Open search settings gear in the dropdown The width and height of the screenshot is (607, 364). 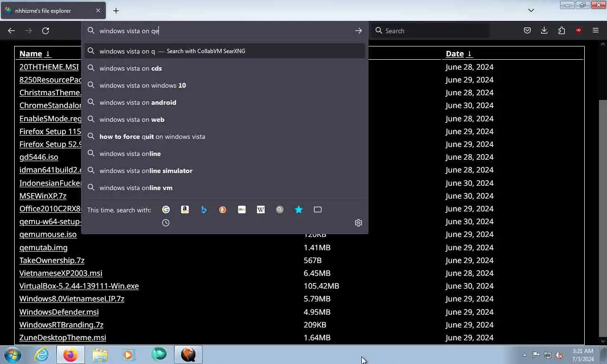359,223
